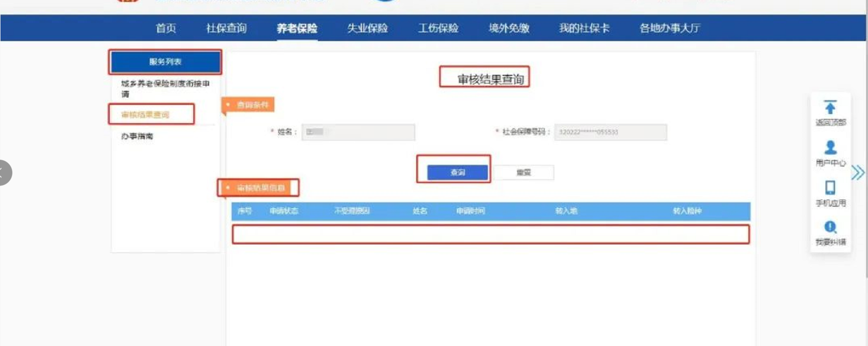Select 境外免缴 in the top navigation
868x346 pixels.
(509, 28)
